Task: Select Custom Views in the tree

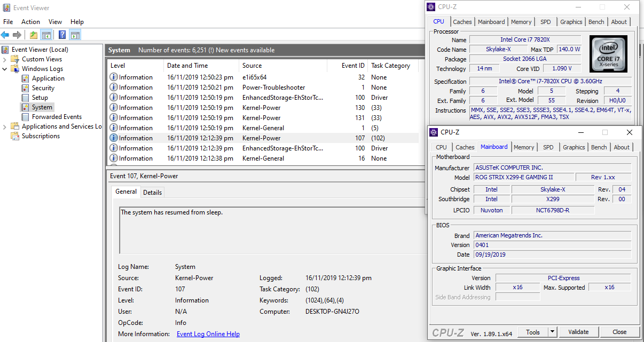Action: 42,59
